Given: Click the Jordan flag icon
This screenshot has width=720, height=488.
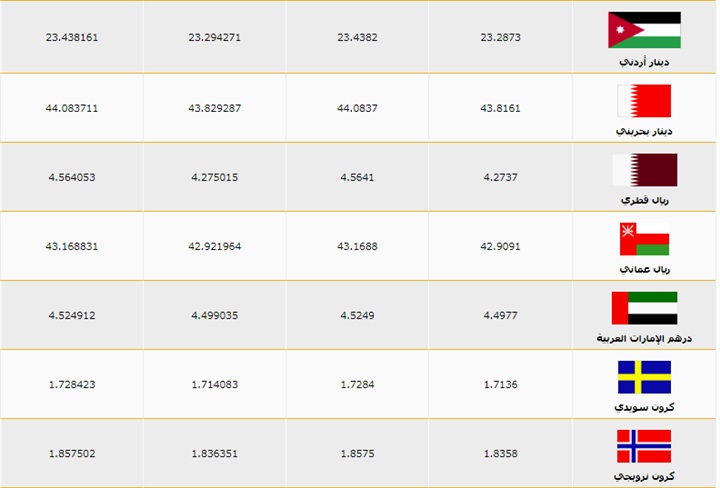Looking at the screenshot, I should pos(644,29).
